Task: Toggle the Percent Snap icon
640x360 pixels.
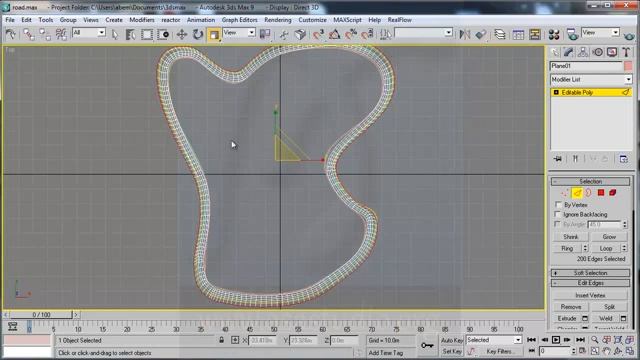Action: [x=351, y=34]
